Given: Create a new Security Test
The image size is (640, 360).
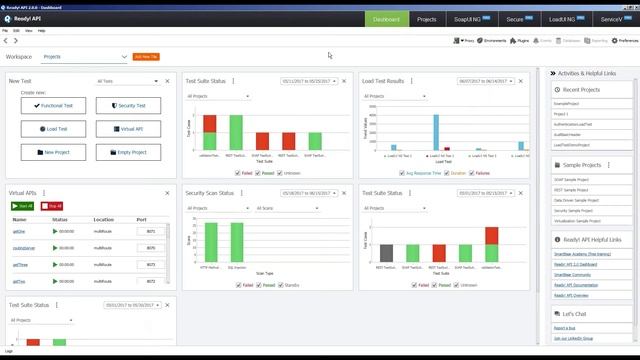Looking at the screenshot, I should click(x=129, y=106).
